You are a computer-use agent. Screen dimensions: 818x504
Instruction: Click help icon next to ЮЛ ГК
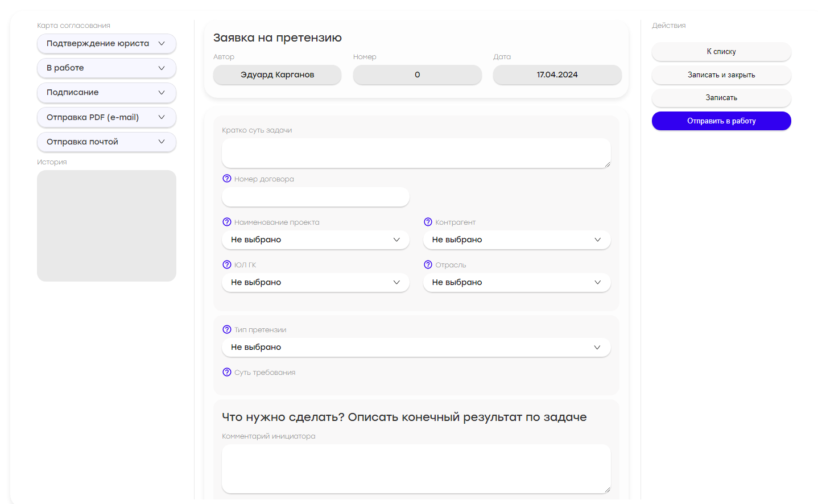point(227,265)
